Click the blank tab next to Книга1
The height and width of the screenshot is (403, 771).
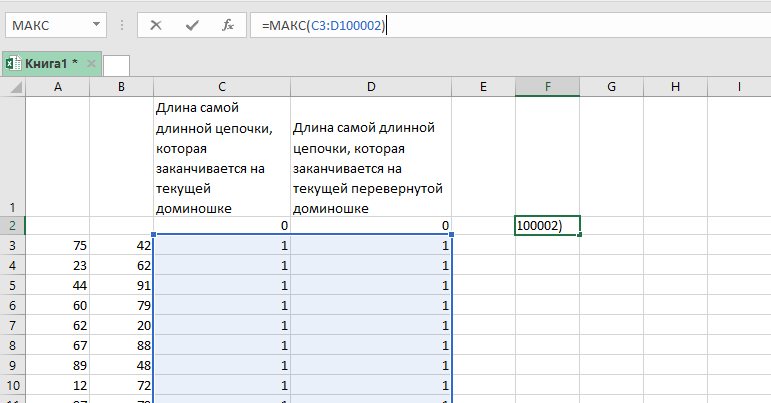[117, 65]
